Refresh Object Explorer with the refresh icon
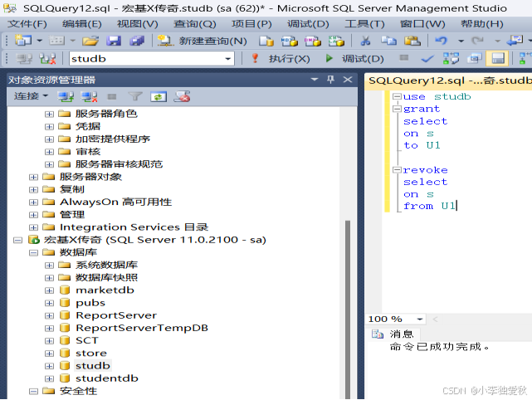 (159, 97)
